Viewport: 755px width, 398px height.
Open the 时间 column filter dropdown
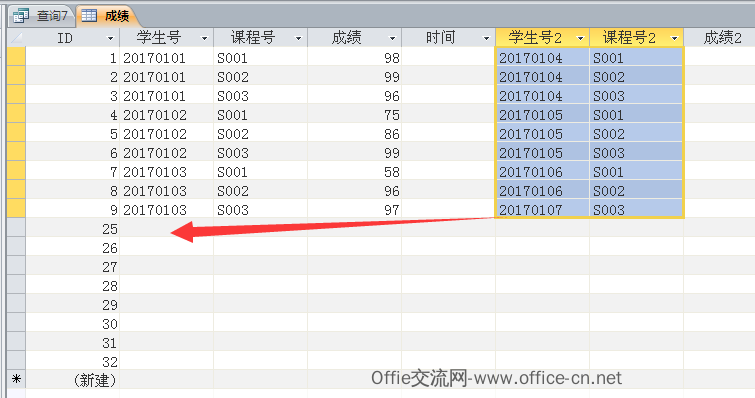click(x=486, y=38)
